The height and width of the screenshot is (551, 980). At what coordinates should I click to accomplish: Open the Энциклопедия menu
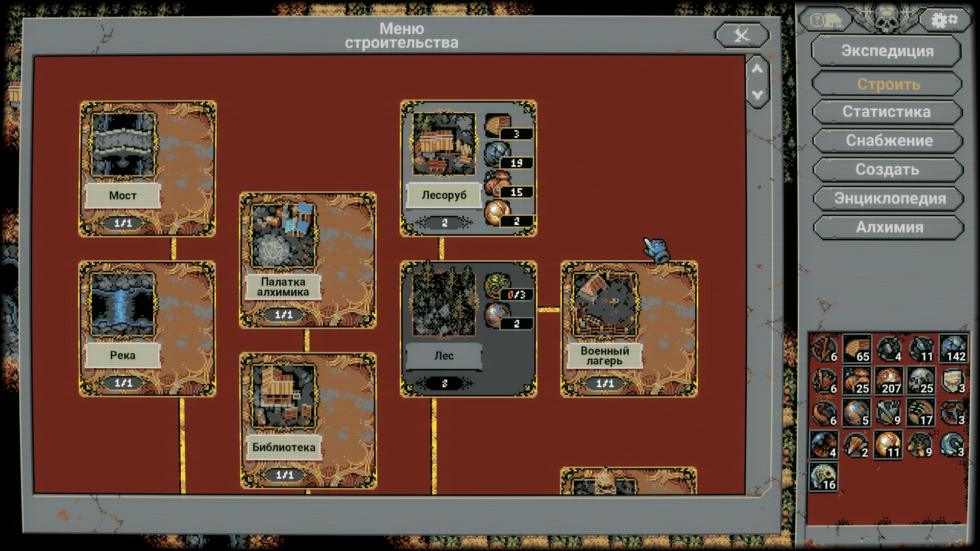889,198
